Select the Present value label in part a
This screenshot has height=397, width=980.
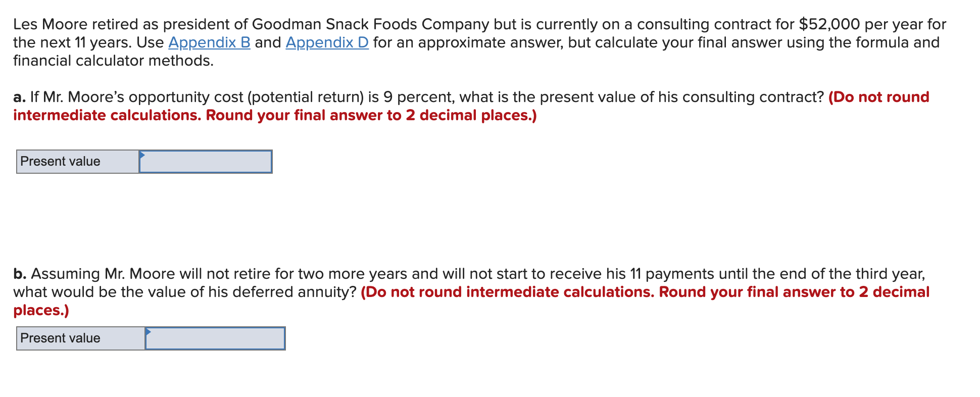pos(60,162)
